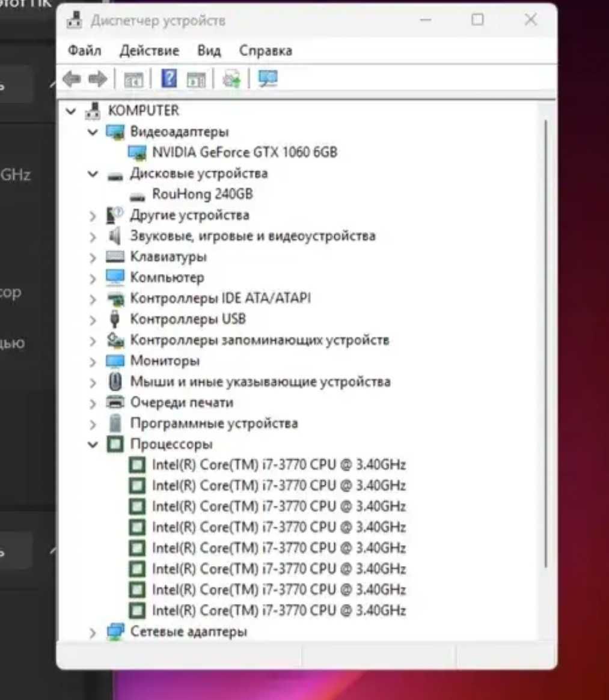Screen dimensions: 609x700
Task: Expand Контроллеры запоминающих устройств branch
Action: pyautogui.click(x=93, y=341)
